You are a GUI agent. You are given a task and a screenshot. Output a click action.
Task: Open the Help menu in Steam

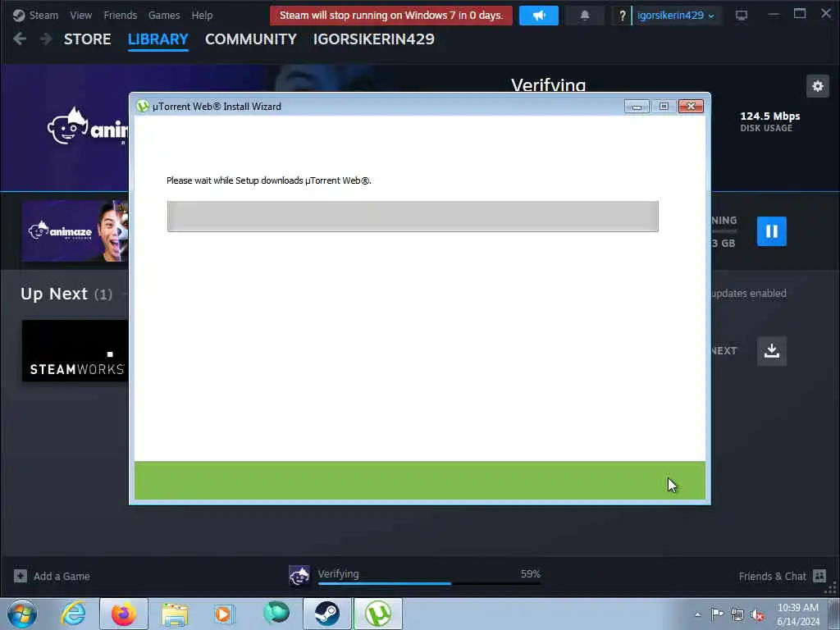tap(202, 15)
